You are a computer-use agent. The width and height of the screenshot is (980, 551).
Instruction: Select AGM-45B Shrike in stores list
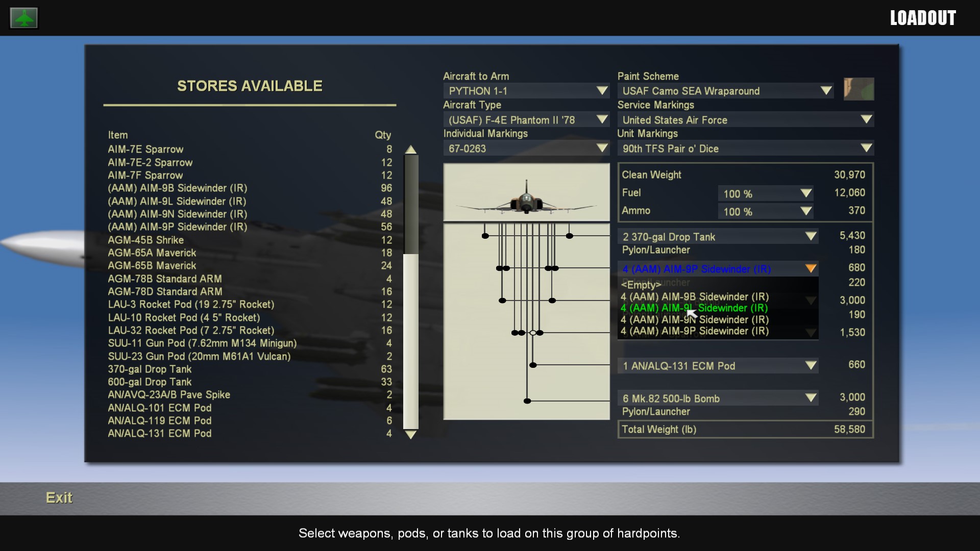pos(250,240)
